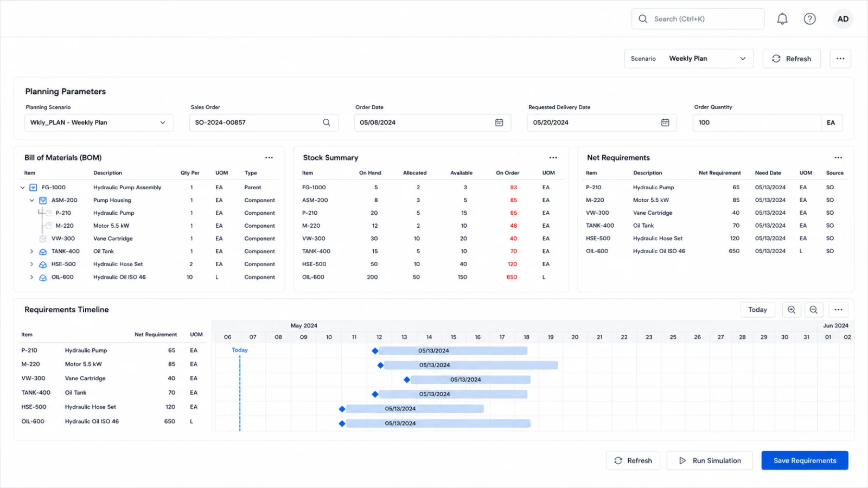Click the bottom Refresh button

tap(633, 461)
